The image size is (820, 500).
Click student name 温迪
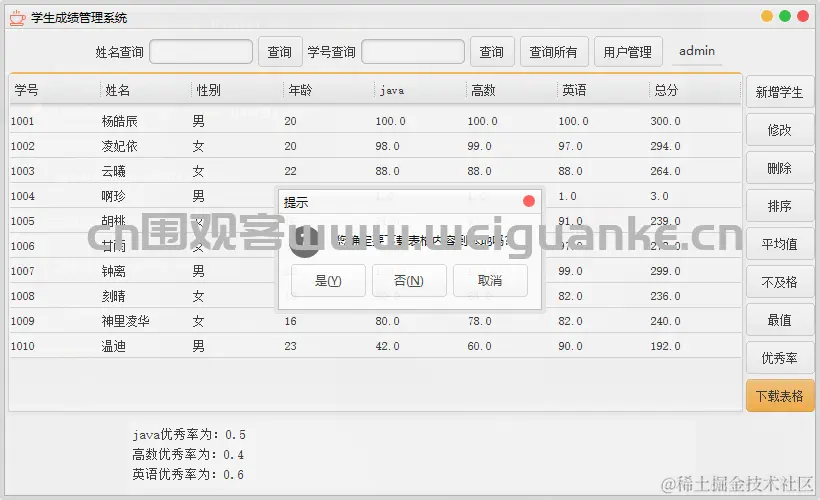(x=113, y=346)
